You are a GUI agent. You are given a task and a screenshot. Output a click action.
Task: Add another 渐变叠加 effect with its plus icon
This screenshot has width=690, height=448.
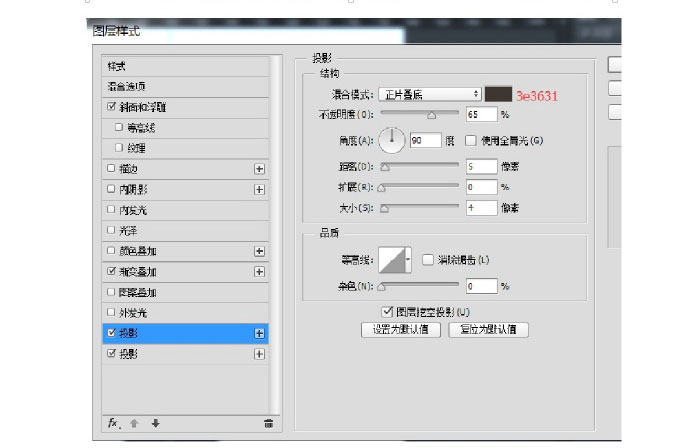click(x=259, y=272)
